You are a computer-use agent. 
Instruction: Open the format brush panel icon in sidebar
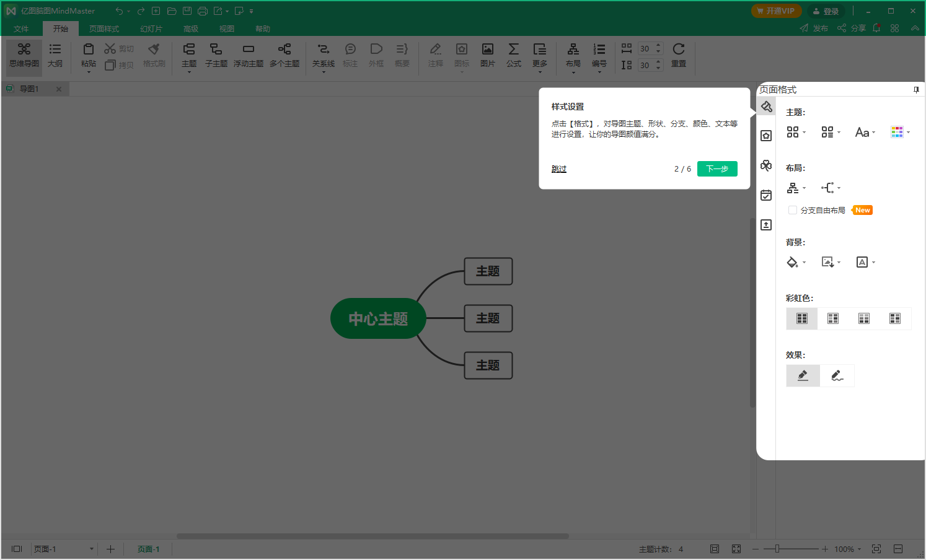766,107
